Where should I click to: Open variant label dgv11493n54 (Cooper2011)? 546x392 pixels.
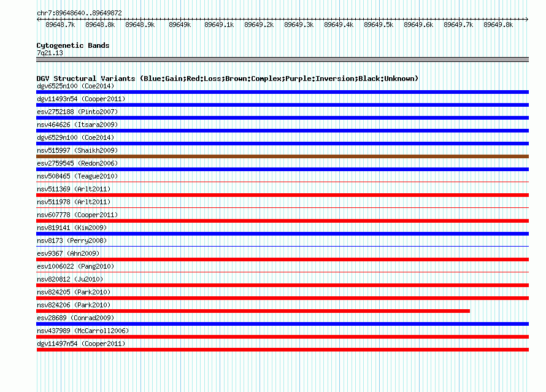81,99
